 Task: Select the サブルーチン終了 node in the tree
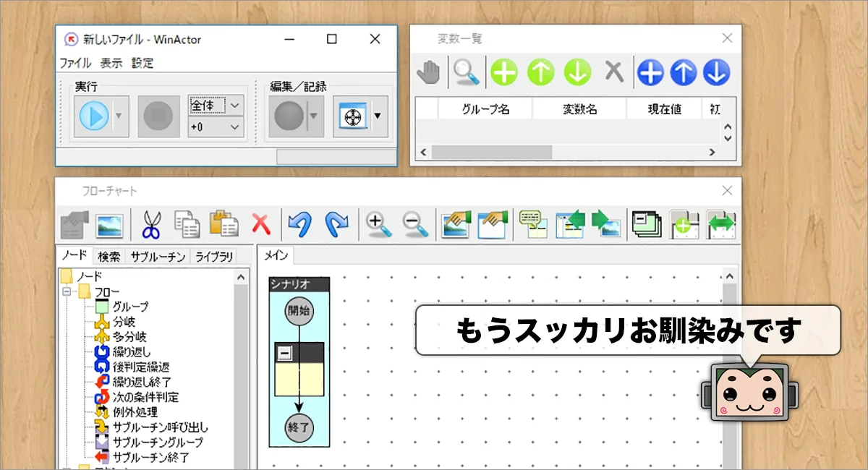[151, 457]
